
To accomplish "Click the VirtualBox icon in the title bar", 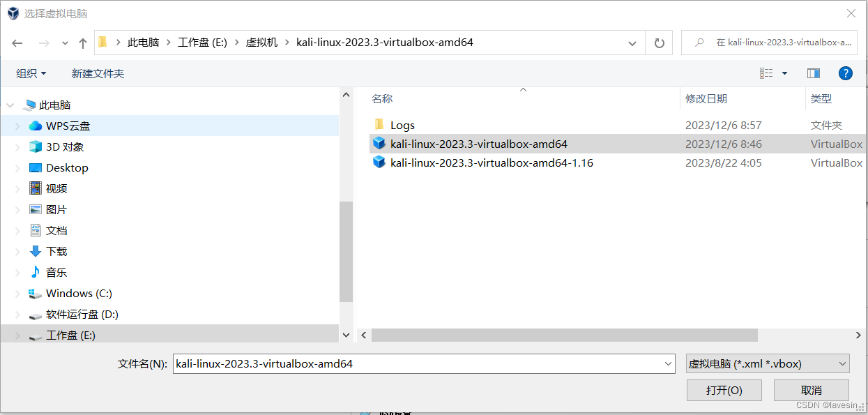I will point(13,13).
